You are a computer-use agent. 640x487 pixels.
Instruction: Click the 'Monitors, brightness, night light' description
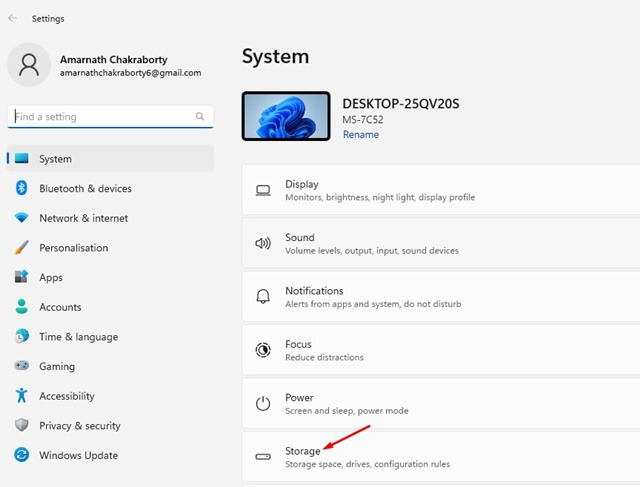pos(380,197)
